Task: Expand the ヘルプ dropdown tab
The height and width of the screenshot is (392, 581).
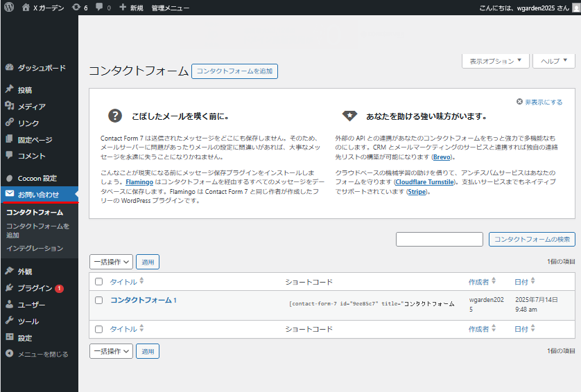Action: point(553,61)
